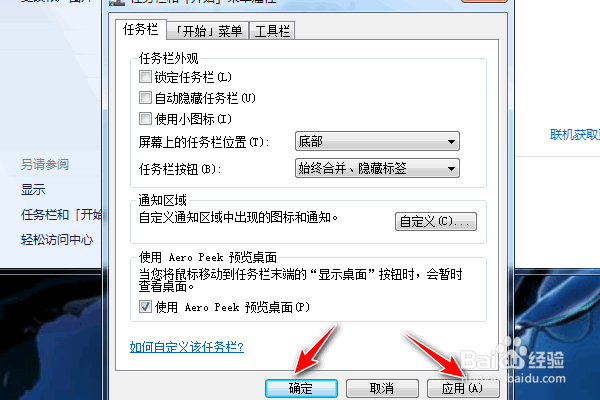This screenshot has height=400, width=600.
Task: Uncheck 使用 Aero Peek 预览桌面
Action: pos(145,307)
